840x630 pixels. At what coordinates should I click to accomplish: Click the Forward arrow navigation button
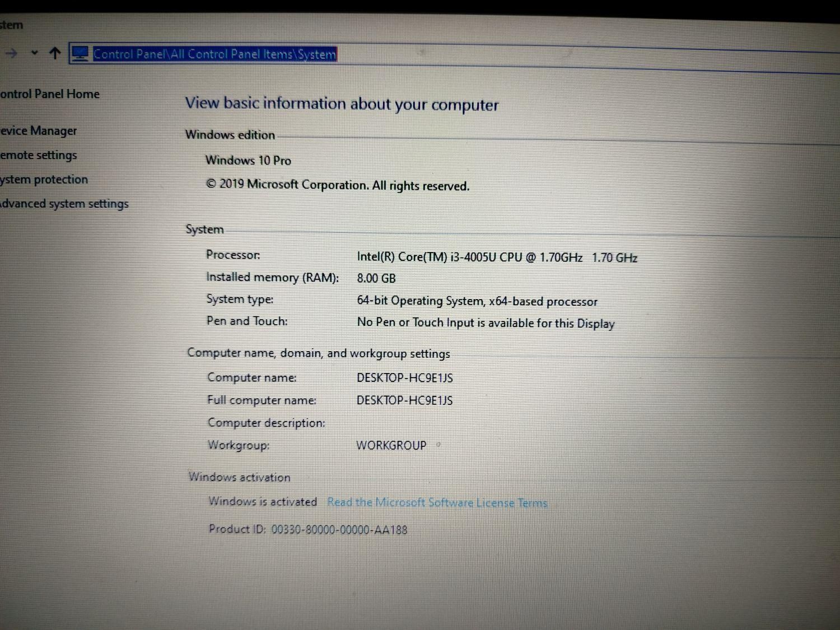(x=11, y=53)
